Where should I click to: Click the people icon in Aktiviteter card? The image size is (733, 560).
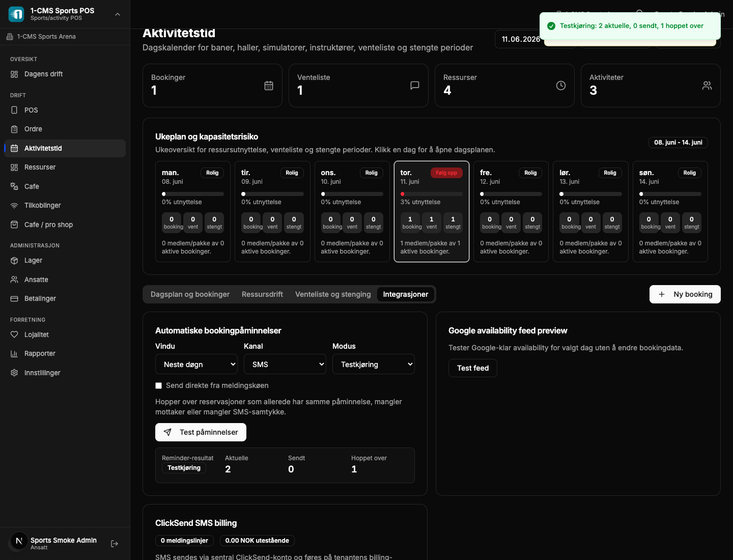tap(707, 86)
